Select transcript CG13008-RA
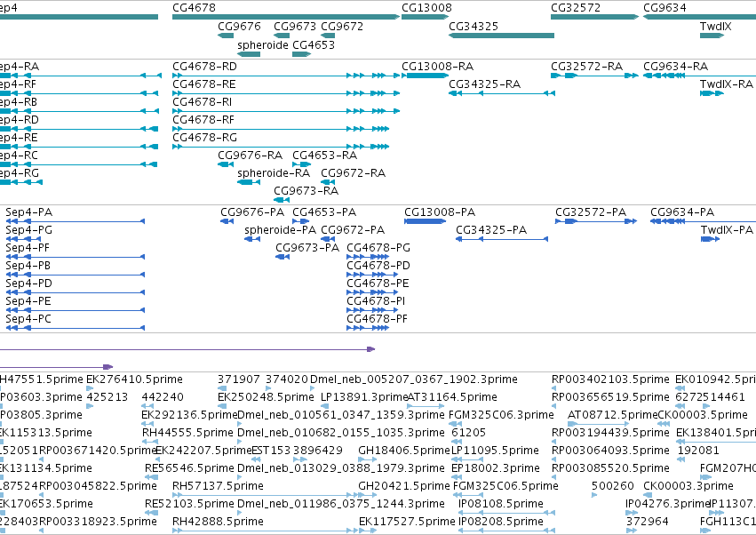The width and height of the screenshot is (756, 535). (437, 67)
